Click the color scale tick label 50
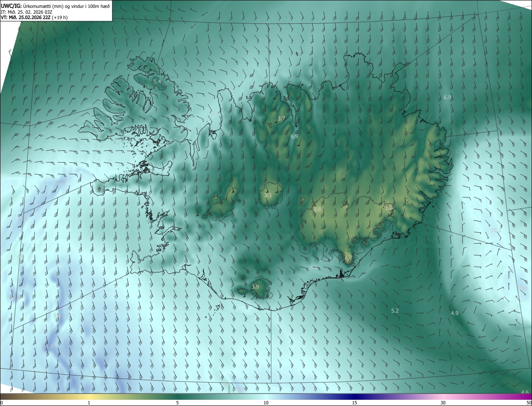 tap(529, 403)
